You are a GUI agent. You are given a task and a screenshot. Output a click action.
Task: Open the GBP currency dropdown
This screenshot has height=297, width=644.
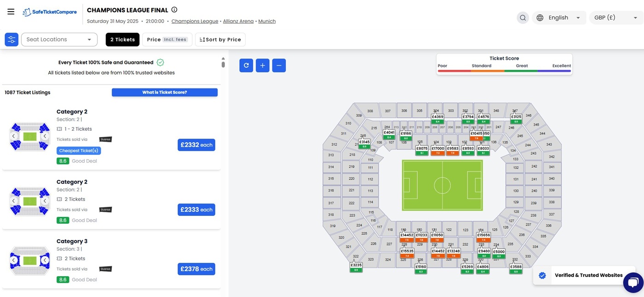pyautogui.click(x=615, y=18)
